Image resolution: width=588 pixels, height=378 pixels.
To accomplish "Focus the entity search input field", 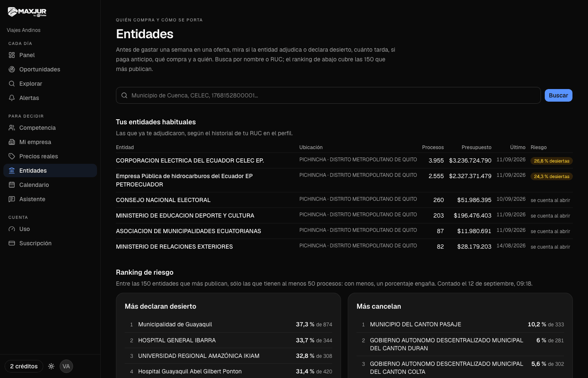I will pyautogui.click(x=328, y=95).
